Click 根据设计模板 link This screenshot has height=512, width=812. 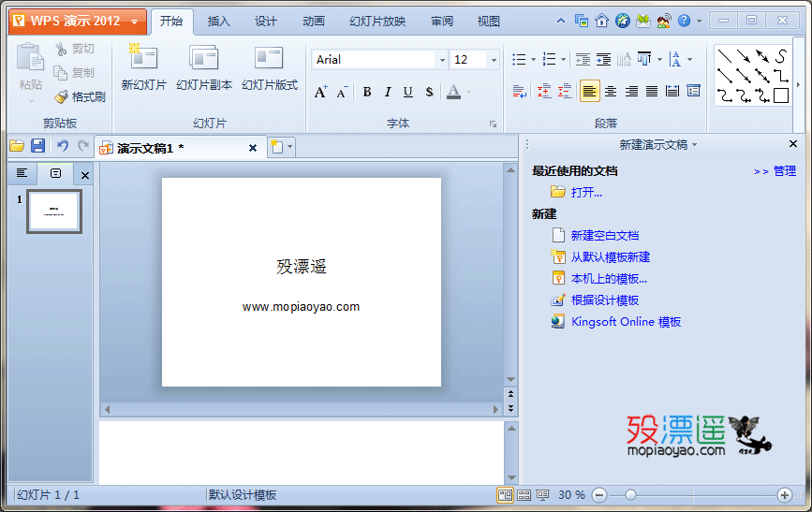coord(605,300)
